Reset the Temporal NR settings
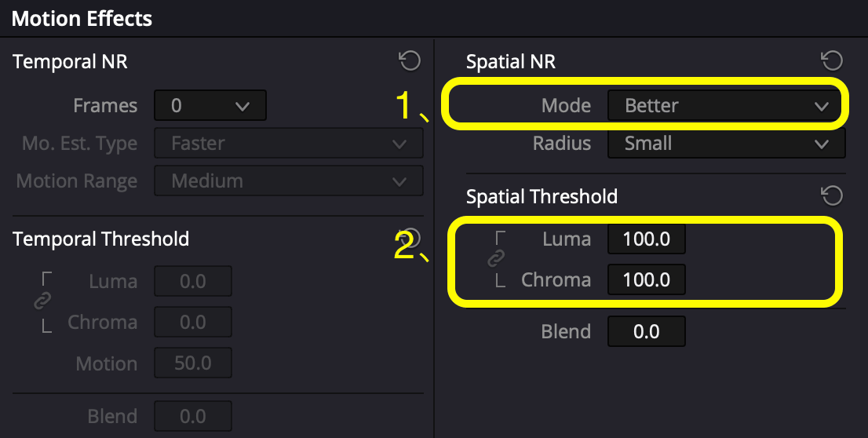 pos(410,60)
